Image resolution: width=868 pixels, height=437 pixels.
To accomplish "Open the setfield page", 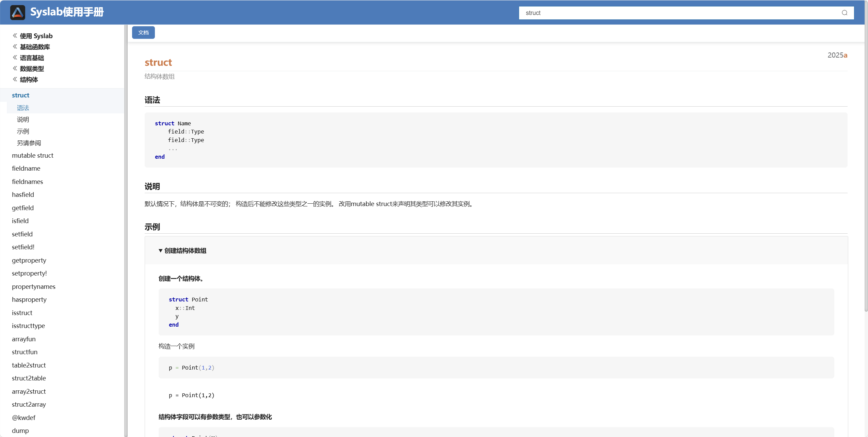I will point(22,234).
